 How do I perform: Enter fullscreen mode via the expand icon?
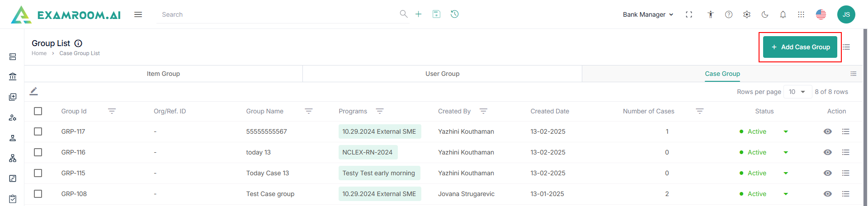(x=689, y=14)
